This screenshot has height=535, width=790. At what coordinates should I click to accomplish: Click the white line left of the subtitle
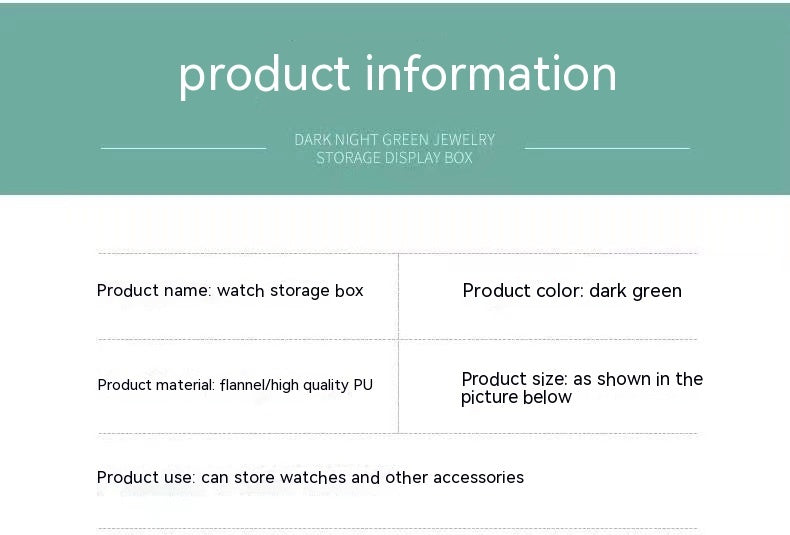(x=183, y=148)
